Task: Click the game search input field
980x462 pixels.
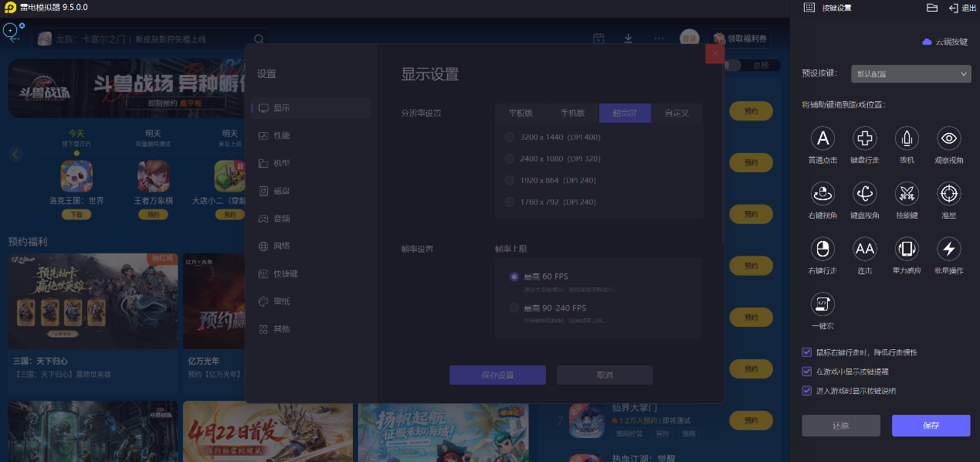Action: coord(151,39)
